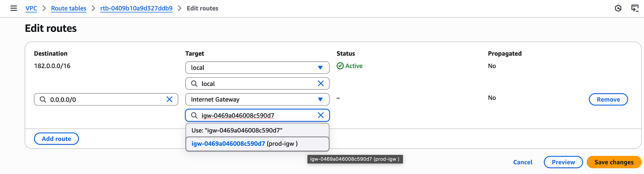This screenshot has height=174, width=644.
Task: Open Route tables breadcrumb link
Action: tap(68, 8)
